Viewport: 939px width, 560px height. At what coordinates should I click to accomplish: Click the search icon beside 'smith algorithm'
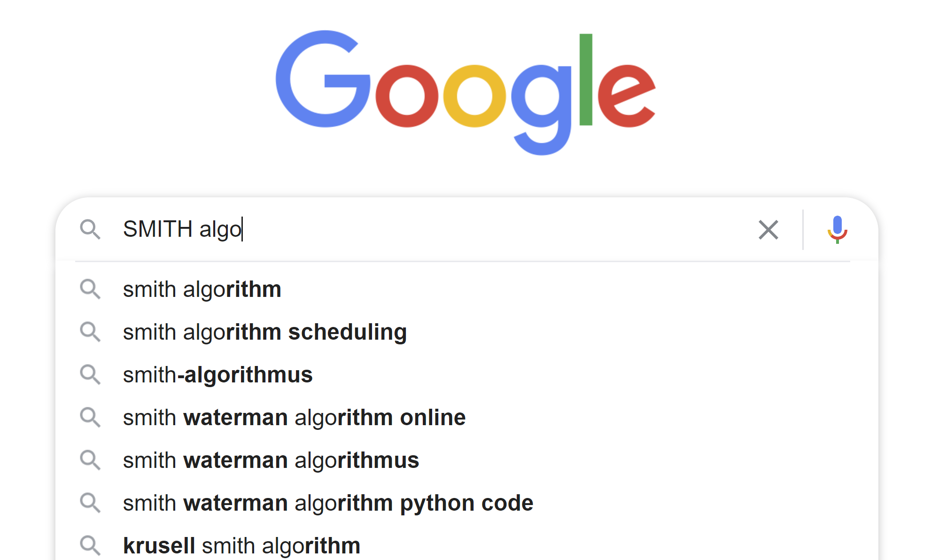click(x=91, y=290)
